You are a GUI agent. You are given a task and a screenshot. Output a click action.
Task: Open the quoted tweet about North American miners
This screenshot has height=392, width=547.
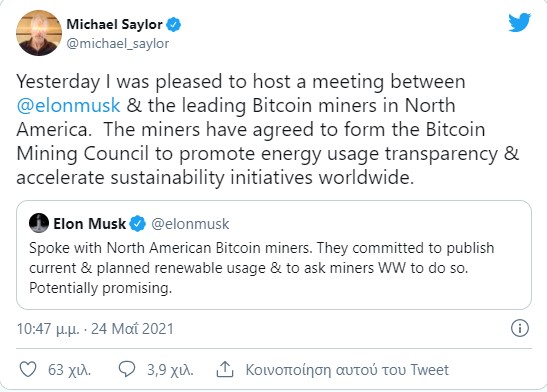[274, 255]
